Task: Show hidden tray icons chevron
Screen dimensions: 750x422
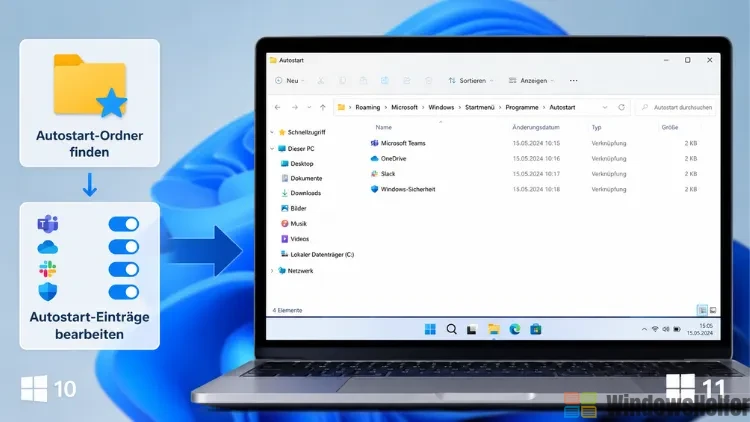Action: tap(644, 329)
